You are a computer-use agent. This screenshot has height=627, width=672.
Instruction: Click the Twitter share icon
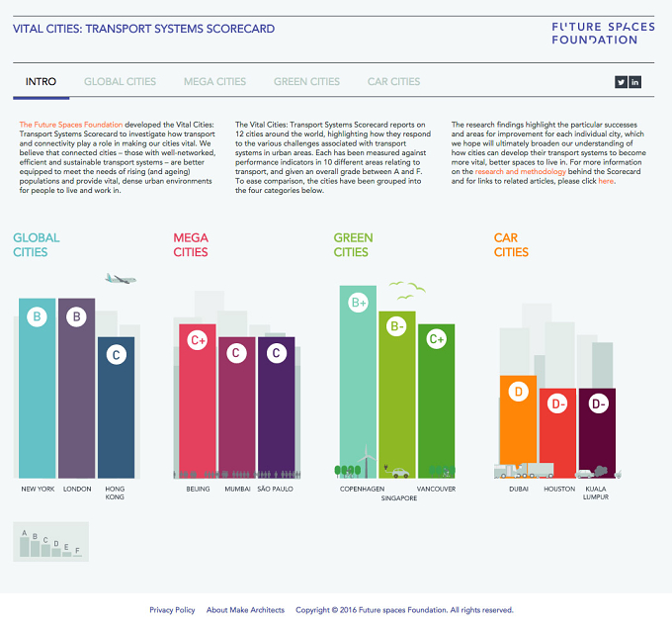coord(621,82)
